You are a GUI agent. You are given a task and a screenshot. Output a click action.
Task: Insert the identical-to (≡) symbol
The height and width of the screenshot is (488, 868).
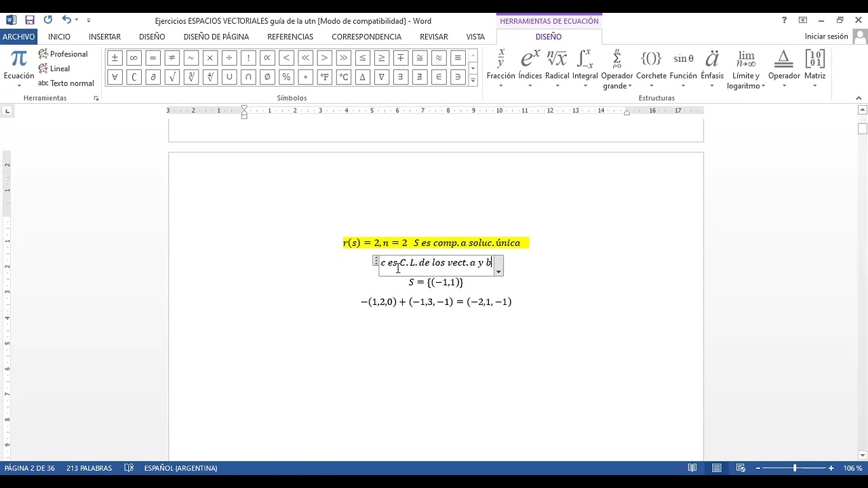pyautogui.click(x=458, y=58)
